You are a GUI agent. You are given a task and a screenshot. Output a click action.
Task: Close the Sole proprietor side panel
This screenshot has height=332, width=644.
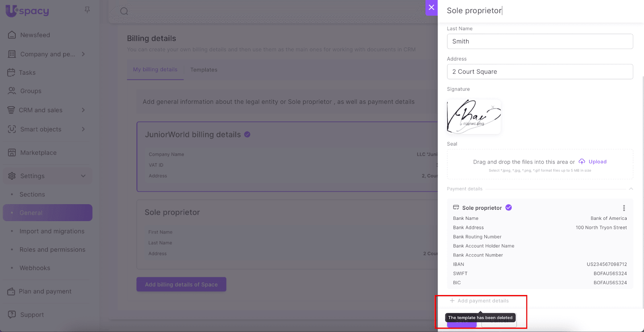[x=431, y=8]
